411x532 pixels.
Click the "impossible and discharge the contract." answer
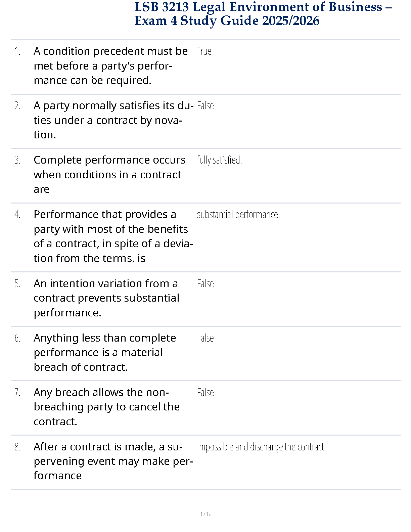[261, 447]
